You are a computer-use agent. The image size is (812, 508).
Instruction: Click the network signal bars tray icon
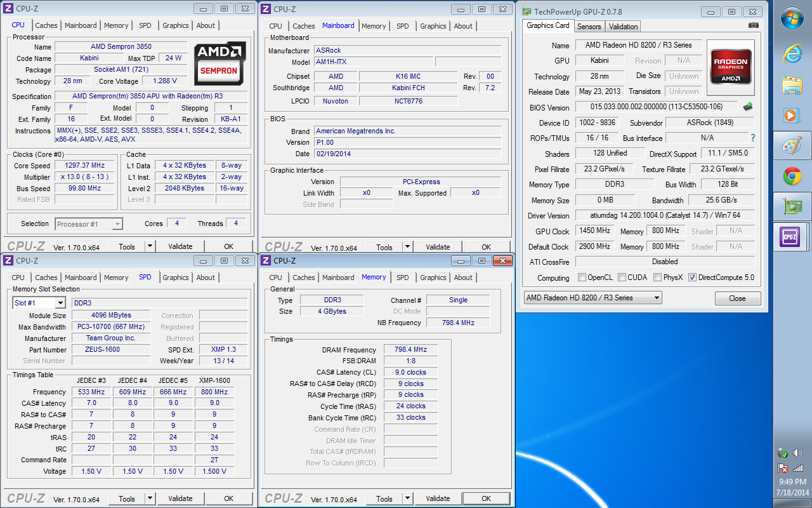(799, 469)
